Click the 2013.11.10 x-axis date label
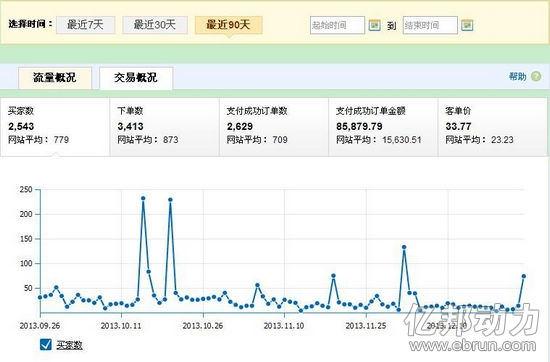 [x=284, y=326]
